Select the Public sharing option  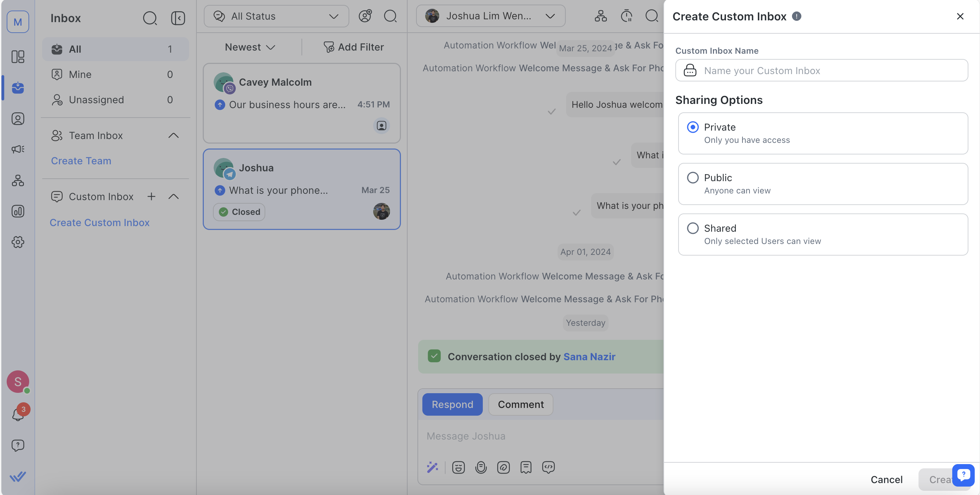[x=692, y=178]
